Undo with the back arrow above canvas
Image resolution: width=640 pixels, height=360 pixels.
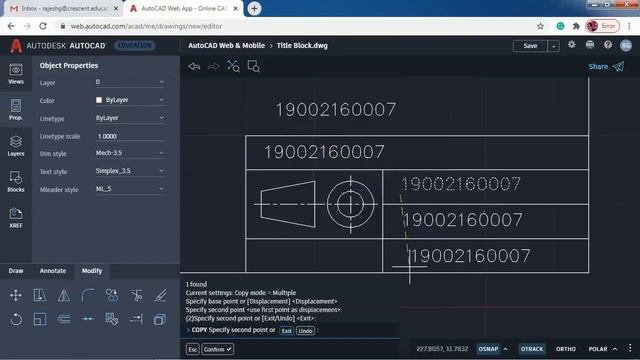click(x=194, y=66)
